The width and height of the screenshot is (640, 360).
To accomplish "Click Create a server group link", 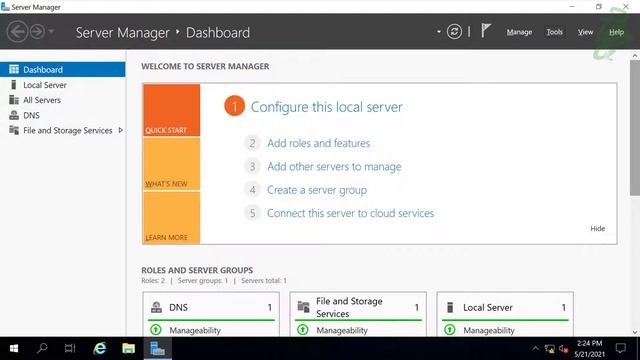I will tap(317, 190).
